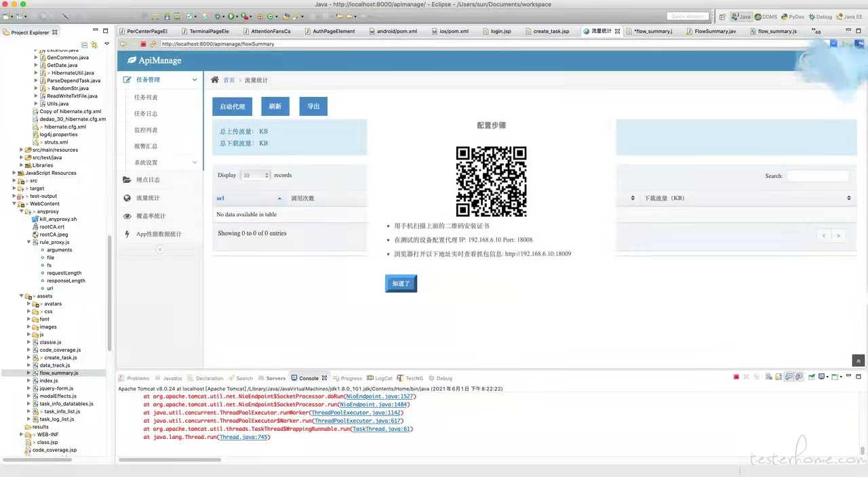This screenshot has width=868, height=477.
Task: Open the 报警汇总 submenu item
Action: pyautogui.click(x=146, y=146)
